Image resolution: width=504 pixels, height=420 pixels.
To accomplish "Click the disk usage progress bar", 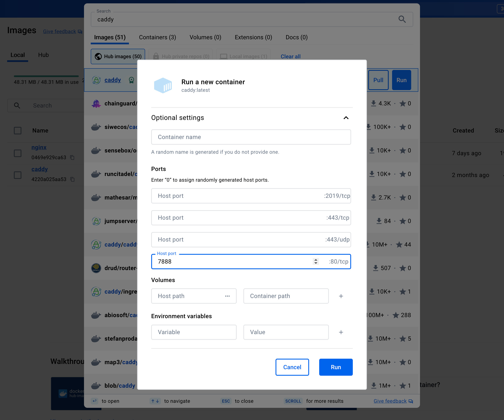I will 46,76.
